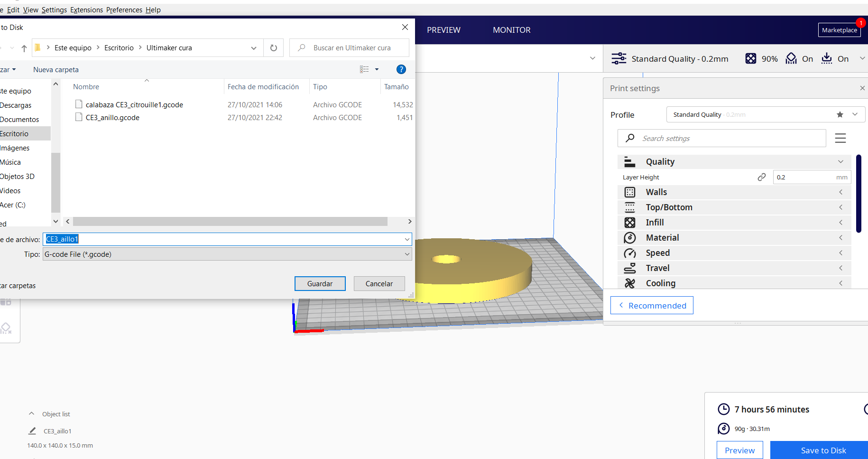Open the Marketplace
Screen dimensions: 868x459
point(840,30)
